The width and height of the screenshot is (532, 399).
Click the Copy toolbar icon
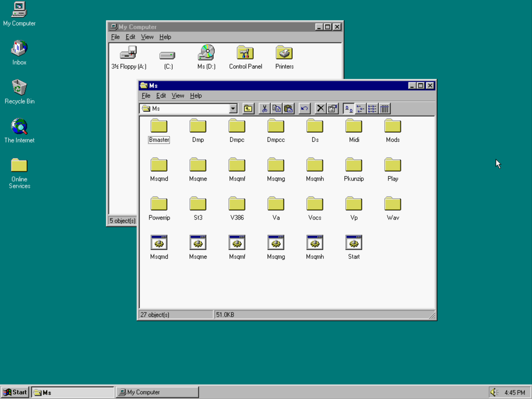pyautogui.click(x=276, y=109)
